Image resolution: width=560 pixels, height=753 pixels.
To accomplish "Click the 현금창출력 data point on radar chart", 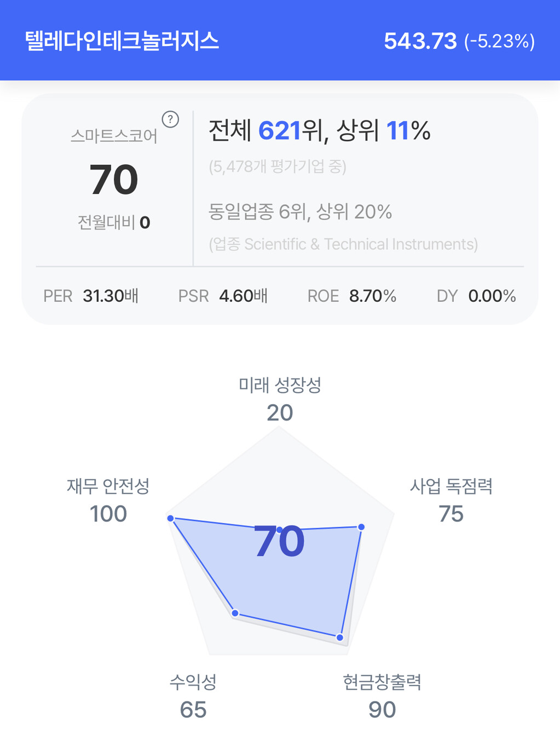I will click(340, 637).
